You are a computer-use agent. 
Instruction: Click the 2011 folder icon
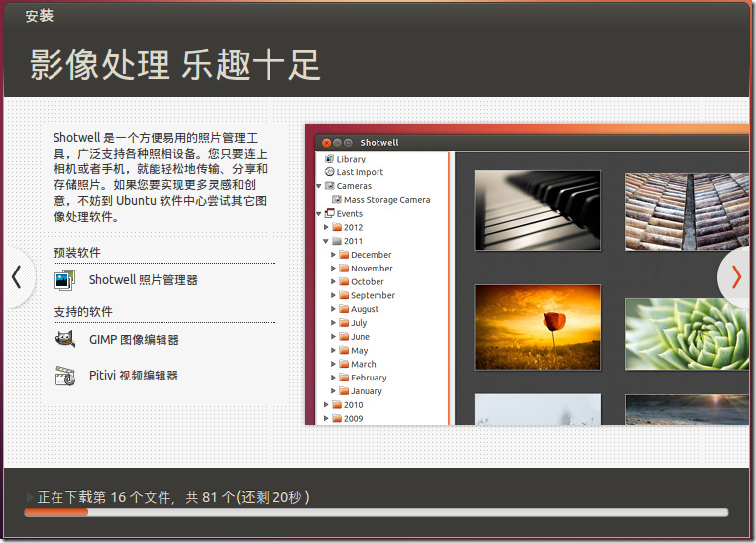pos(337,241)
